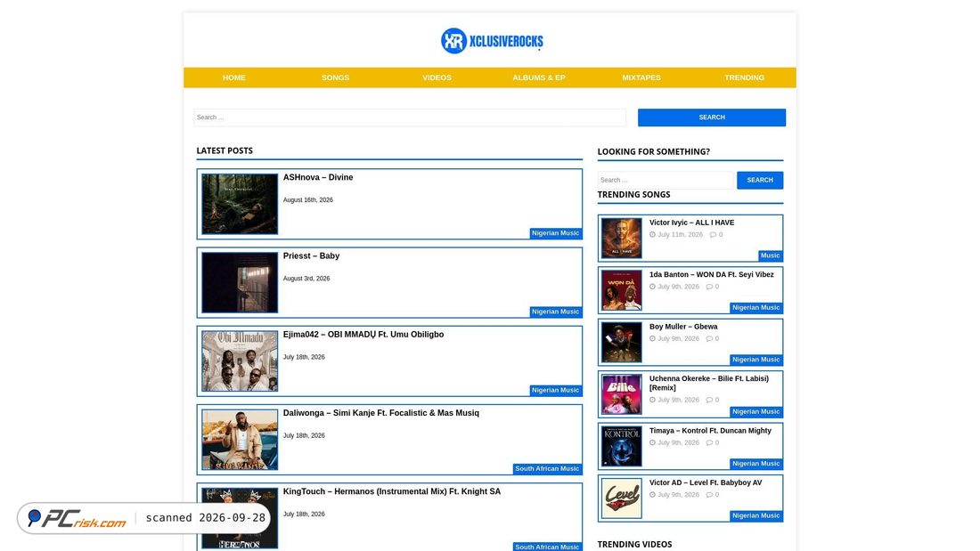The width and height of the screenshot is (980, 551).
Task: Open Timaya – Kontrol Ft. Duncan Mighty
Action: click(x=710, y=431)
